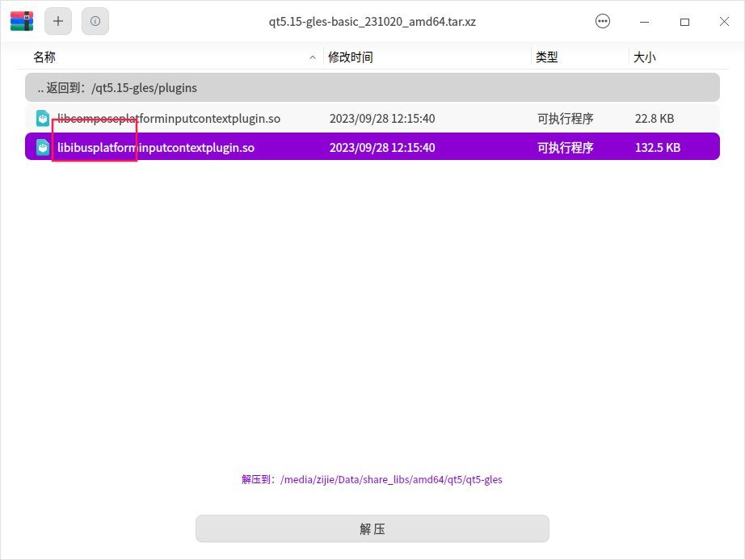Click modified time of libcompose plugin row
The image size is (745, 560).
pyautogui.click(x=382, y=118)
